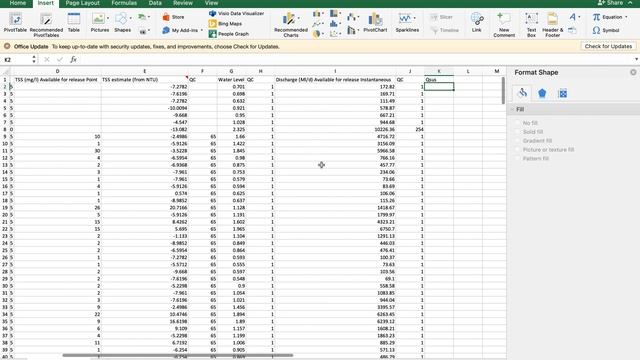This screenshot has height=360, width=640.
Task: Select the No fill radio option
Action: (518, 123)
